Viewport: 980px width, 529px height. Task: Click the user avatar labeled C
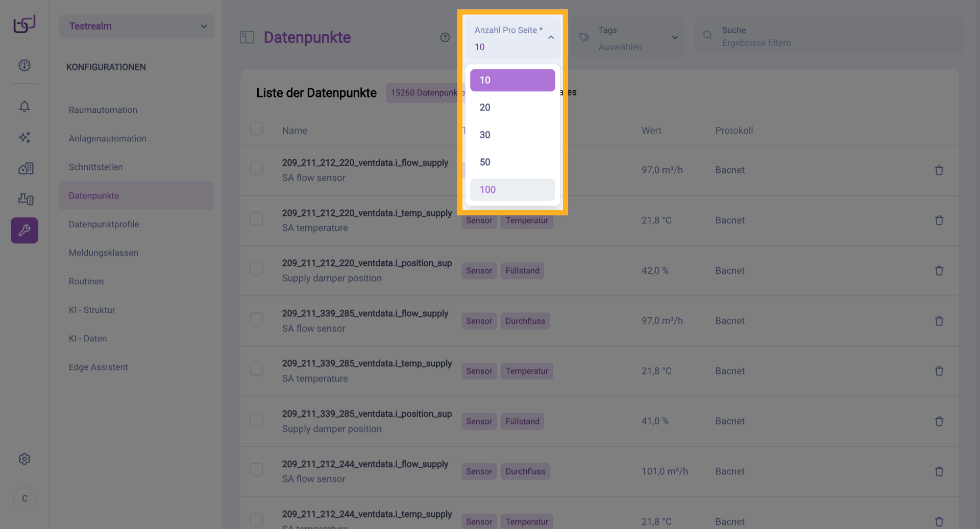coord(24,498)
